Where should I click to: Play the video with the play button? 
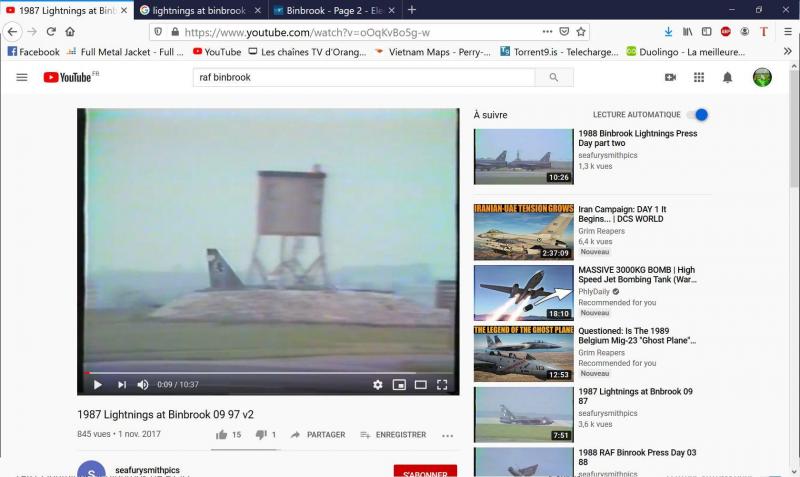pos(97,385)
